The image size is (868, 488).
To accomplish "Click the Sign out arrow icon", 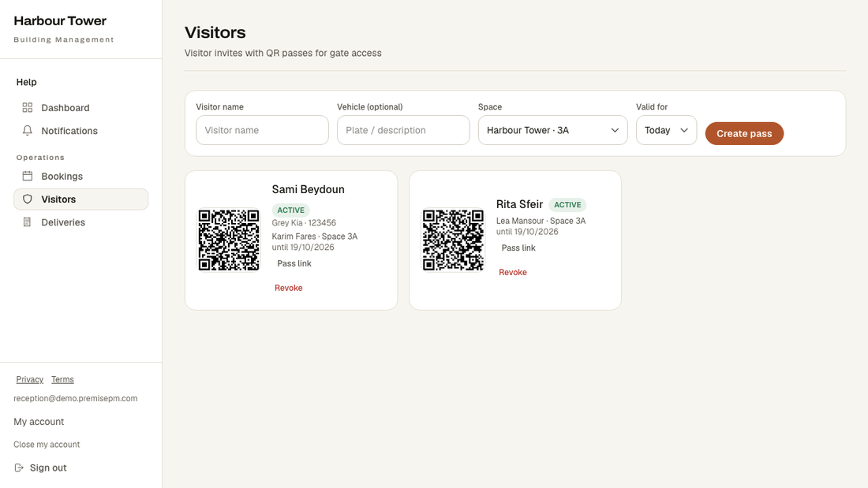I will pyautogui.click(x=19, y=468).
